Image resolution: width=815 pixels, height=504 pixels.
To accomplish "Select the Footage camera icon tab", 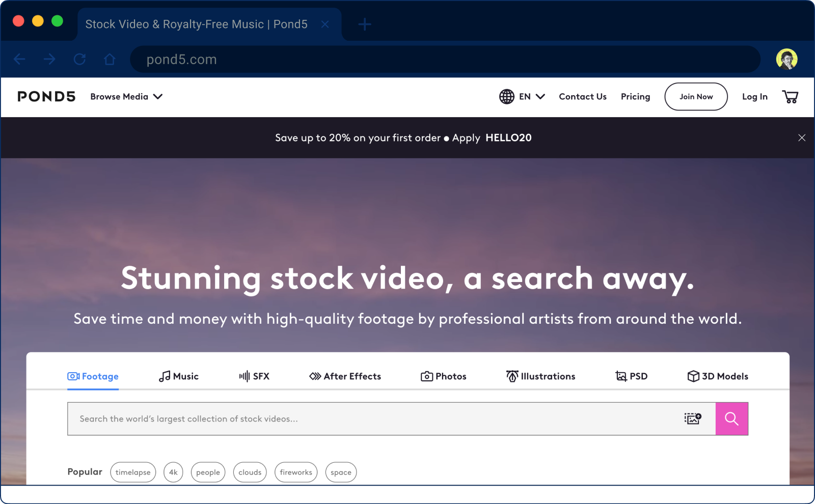I will click(74, 376).
